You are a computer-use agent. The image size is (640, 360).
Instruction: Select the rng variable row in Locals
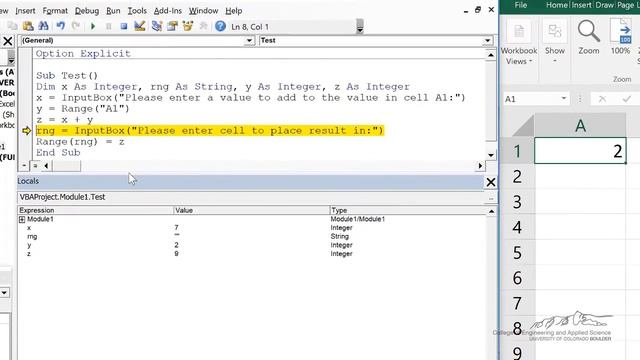point(252,236)
